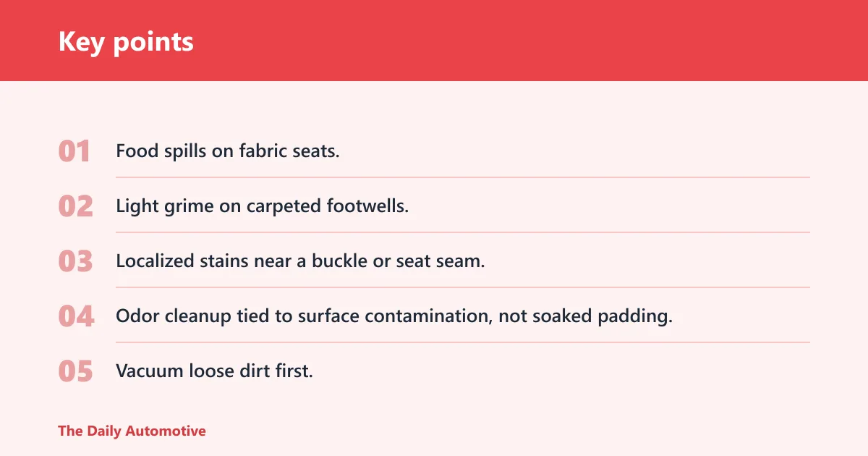Click 'Localized stains near a buckle' line
868x456 pixels.
point(300,261)
